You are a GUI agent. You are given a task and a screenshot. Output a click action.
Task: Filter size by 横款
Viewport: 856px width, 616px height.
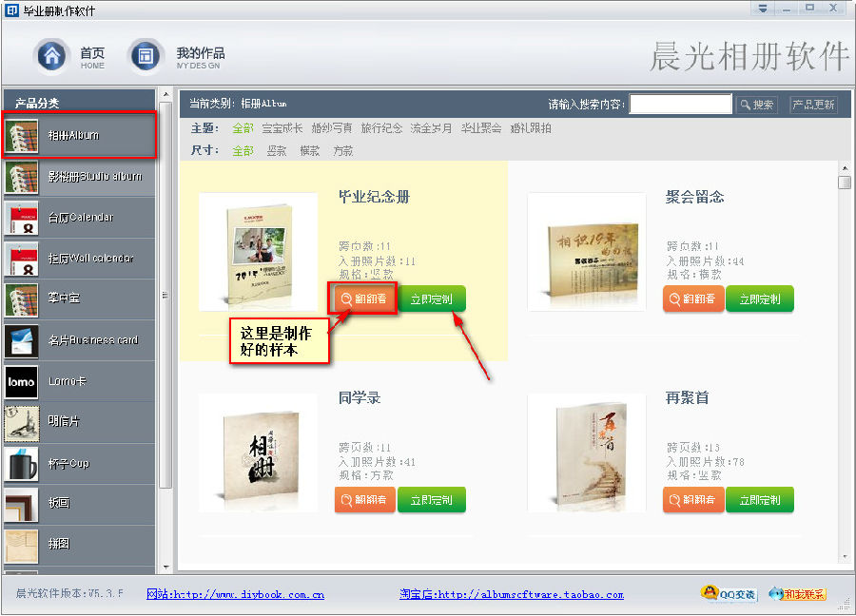(x=310, y=150)
